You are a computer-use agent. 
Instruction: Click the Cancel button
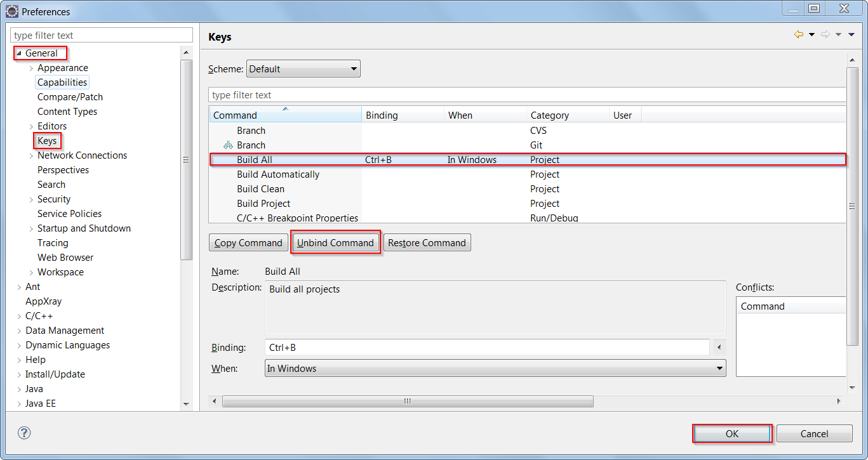click(x=814, y=433)
